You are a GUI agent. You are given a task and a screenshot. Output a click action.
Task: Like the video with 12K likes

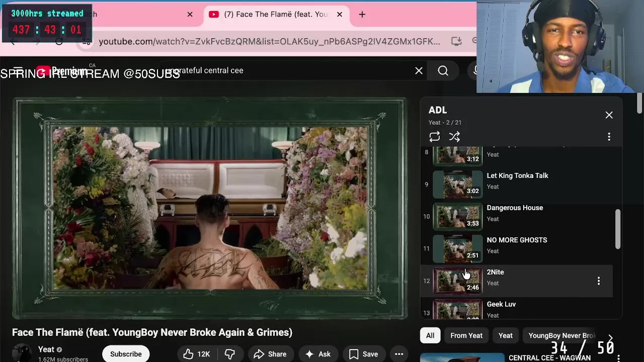tap(197, 354)
